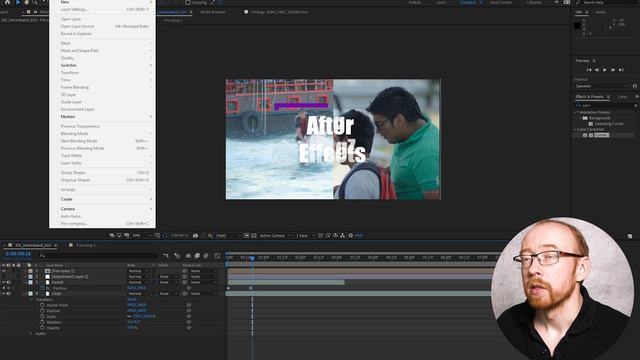The width and height of the screenshot is (640, 360).
Task: Open the Create submenu
Action: point(102,199)
